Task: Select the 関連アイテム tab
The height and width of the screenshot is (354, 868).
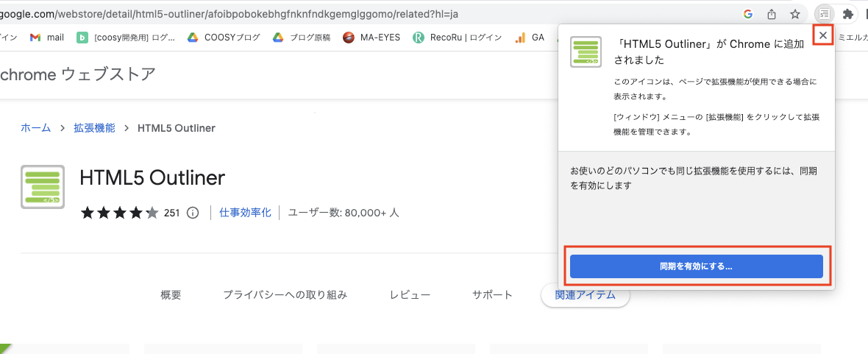Action: pyautogui.click(x=585, y=294)
